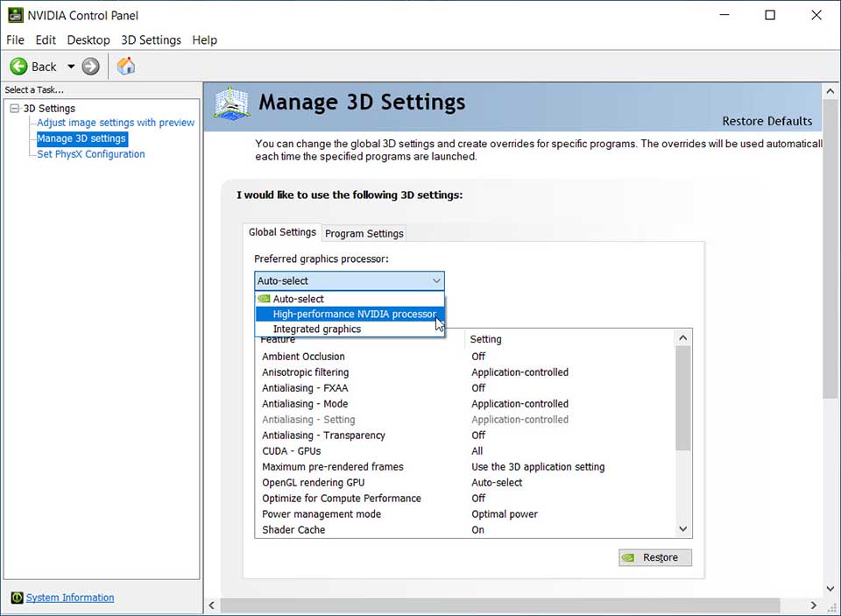841x616 pixels.
Task: Select Manage 3D settings in the tree
Action: [81, 138]
